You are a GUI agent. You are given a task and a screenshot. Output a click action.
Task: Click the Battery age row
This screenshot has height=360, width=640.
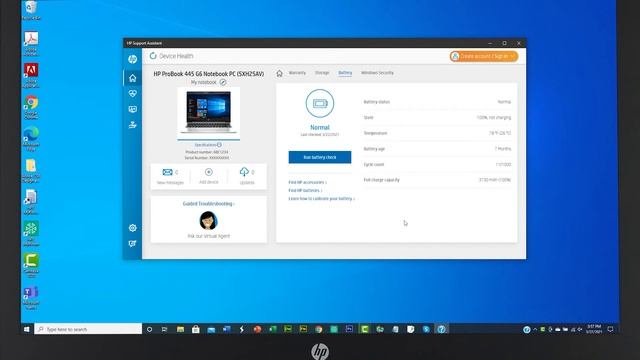pyautogui.click(x=437, y=149)
